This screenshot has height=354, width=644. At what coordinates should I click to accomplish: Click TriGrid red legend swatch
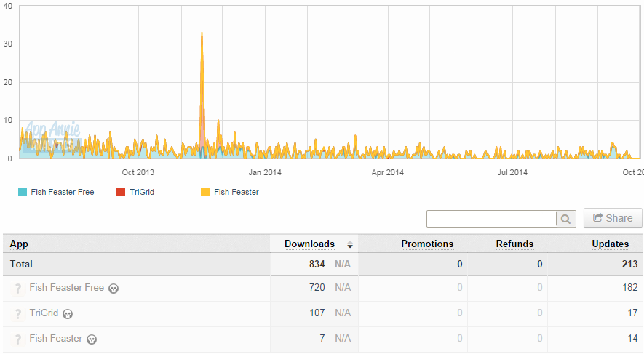click(x=121, y=192)
